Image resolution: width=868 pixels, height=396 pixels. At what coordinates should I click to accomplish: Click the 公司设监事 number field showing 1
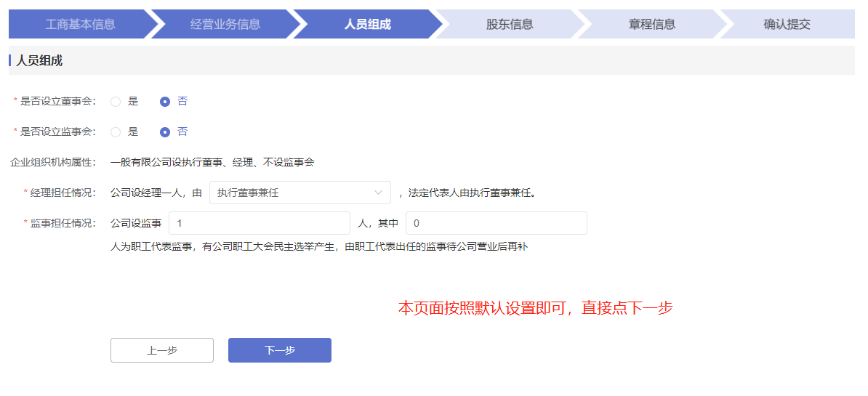(x=259, y=223)
